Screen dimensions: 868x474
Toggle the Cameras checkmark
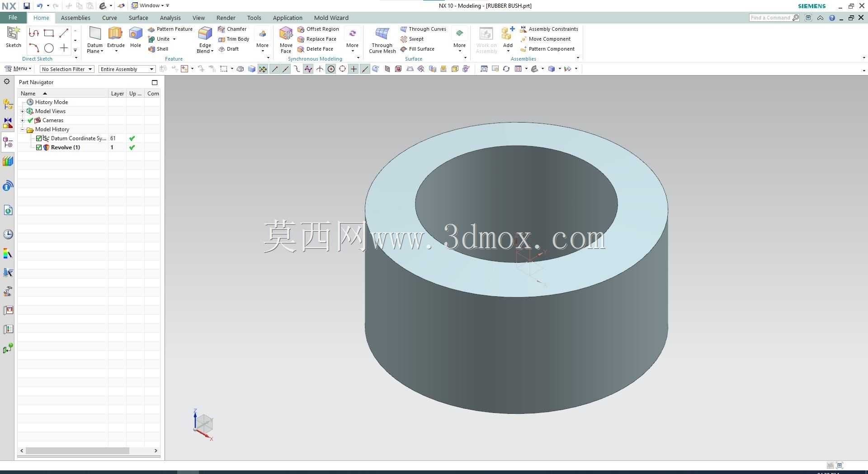(30, 120)
